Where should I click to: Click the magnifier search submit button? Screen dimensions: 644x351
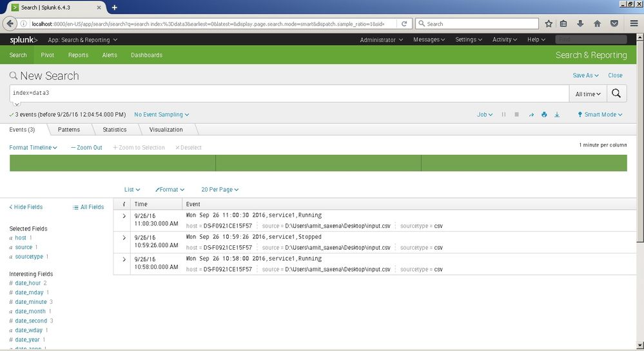(616, 94)
